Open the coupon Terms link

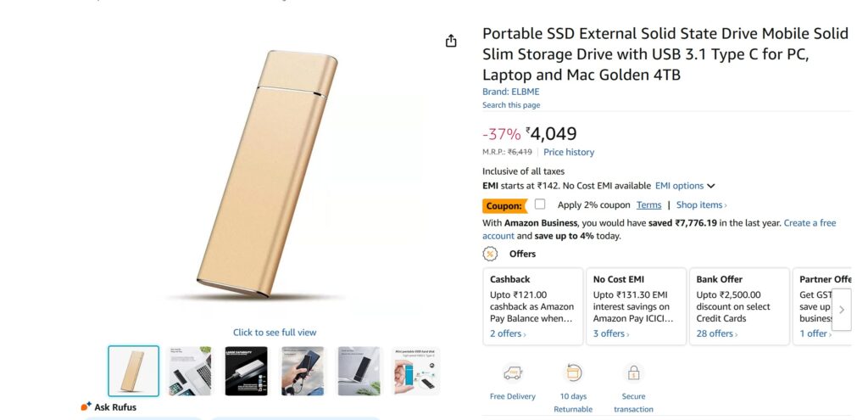tap(648, 205)
